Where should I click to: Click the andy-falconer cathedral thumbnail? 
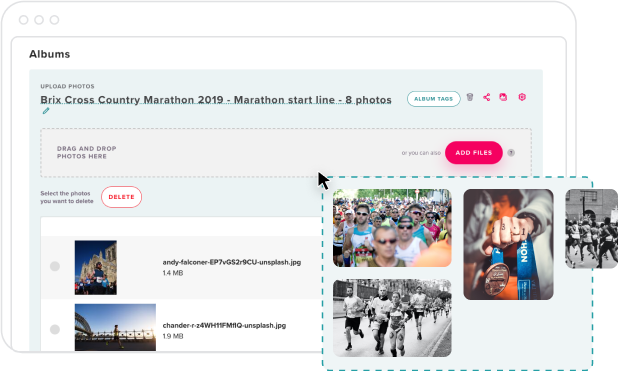(96, 267)
